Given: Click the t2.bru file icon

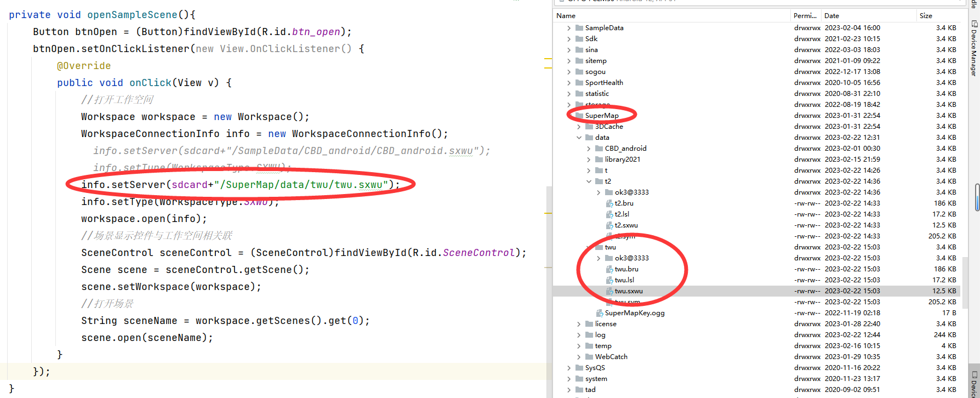Looking at the screenshot, I should click(609, 203).
